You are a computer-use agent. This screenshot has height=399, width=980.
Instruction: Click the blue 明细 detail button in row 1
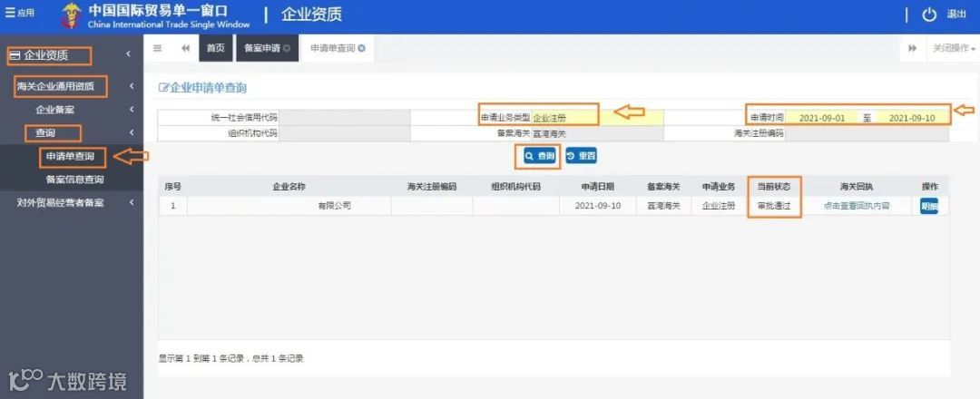(x=929, y=206)
